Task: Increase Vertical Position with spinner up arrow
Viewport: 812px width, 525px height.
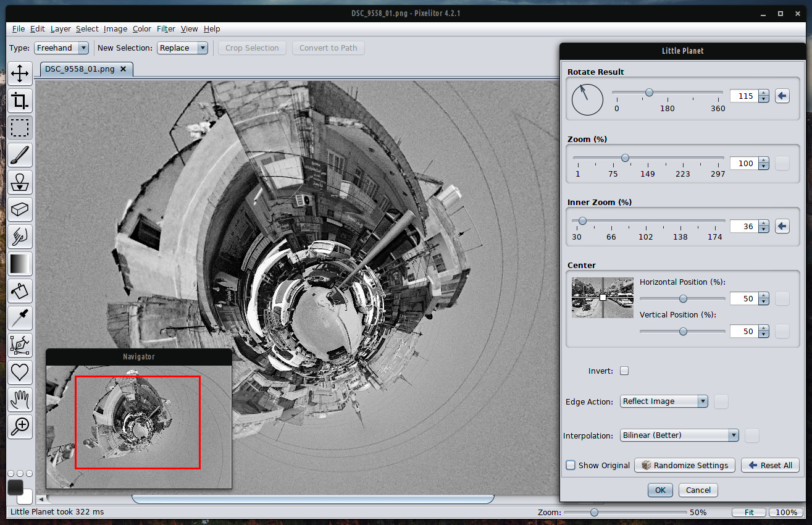Action: 764,329
